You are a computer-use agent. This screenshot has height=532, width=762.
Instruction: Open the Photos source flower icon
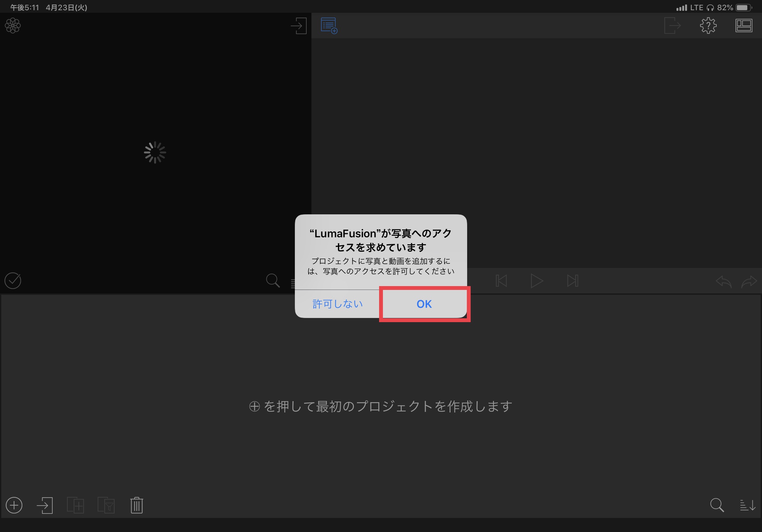tap(13, 26)
